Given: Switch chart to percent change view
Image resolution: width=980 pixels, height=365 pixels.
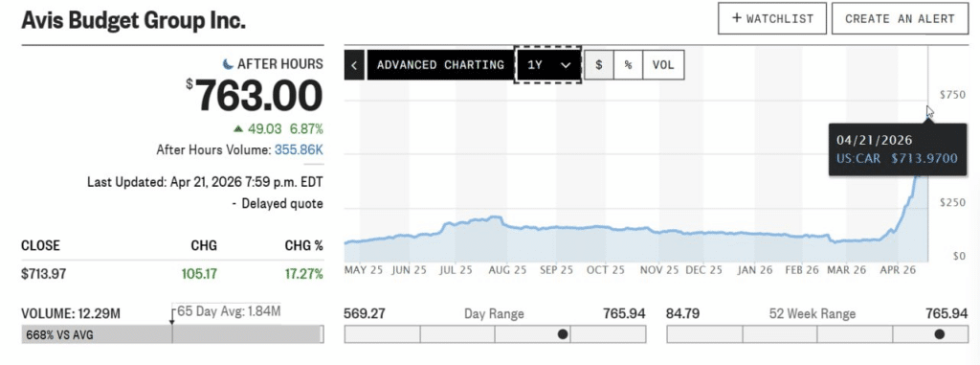Looking at the screenshot, I should pyautogui.click(x=628, y=64).
